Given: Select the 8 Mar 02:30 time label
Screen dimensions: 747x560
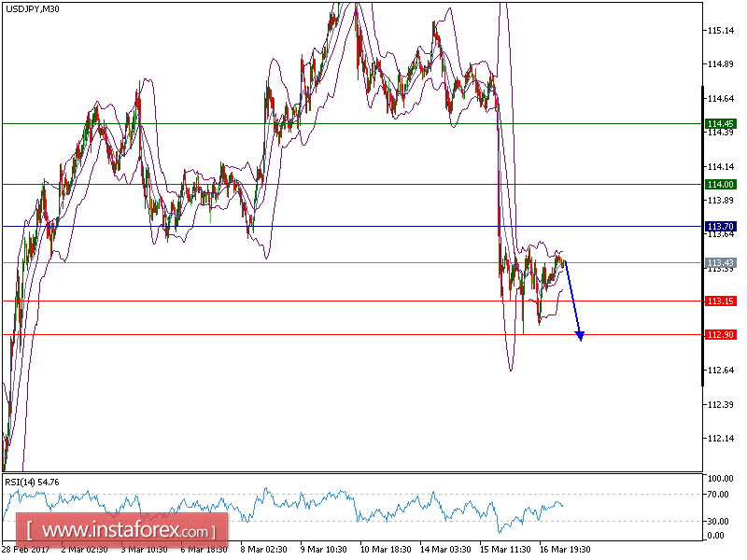Looking at the screenshot, I should [263, 550].
